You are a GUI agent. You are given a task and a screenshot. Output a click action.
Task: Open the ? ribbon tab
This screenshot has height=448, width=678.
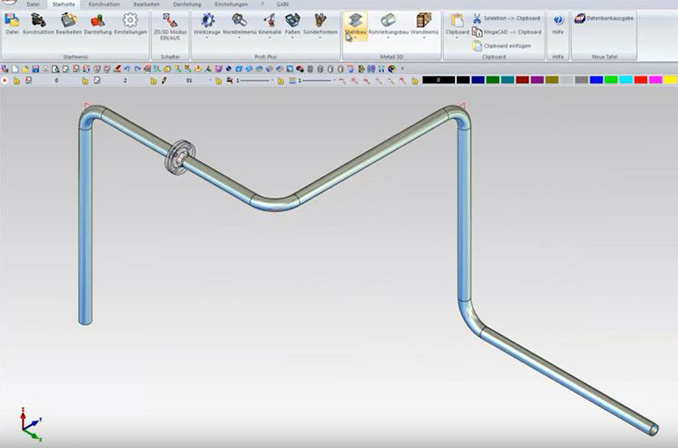coord(262,4)
